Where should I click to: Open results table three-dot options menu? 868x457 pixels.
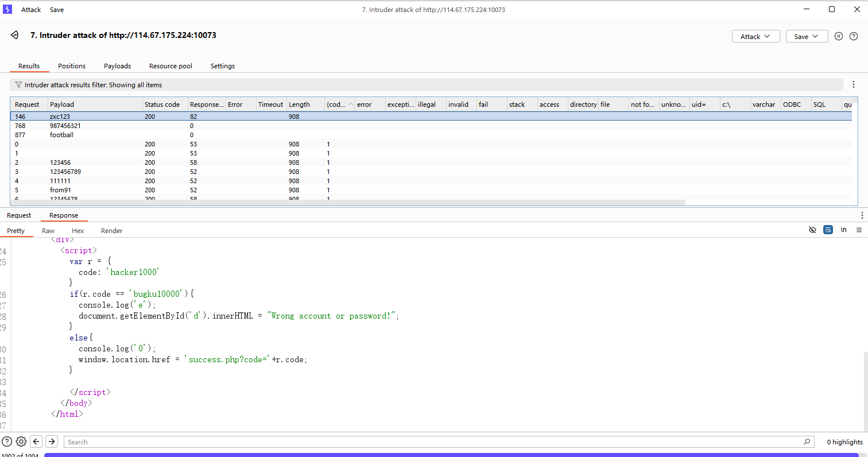pos(854,85)
